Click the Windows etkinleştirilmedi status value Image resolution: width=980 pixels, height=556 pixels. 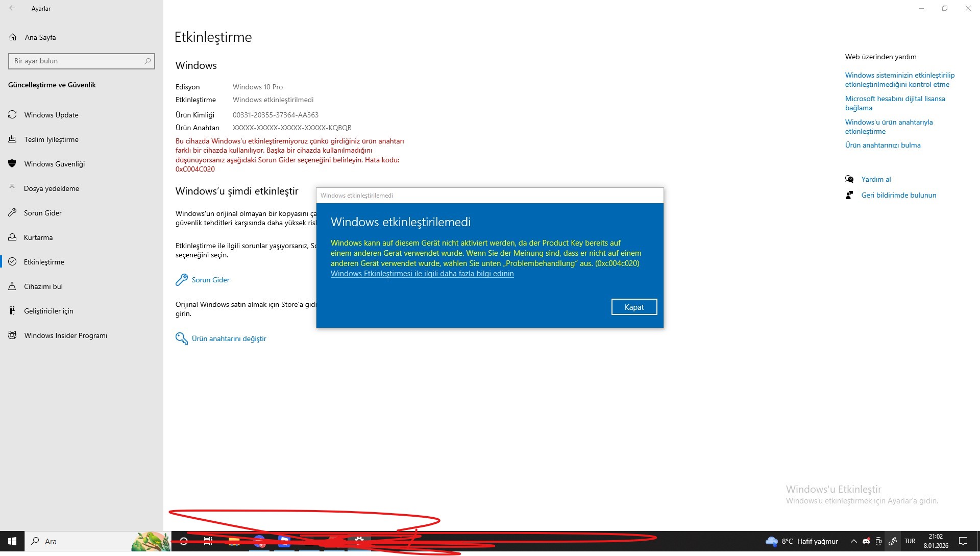pos(273,100)
